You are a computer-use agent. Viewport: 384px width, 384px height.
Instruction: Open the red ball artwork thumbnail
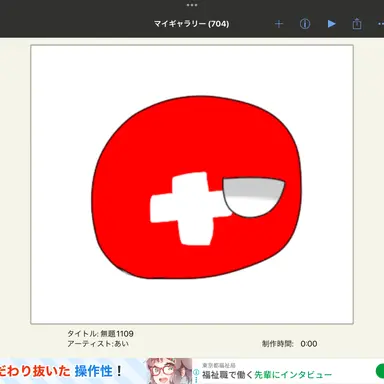tap(192, 184)
